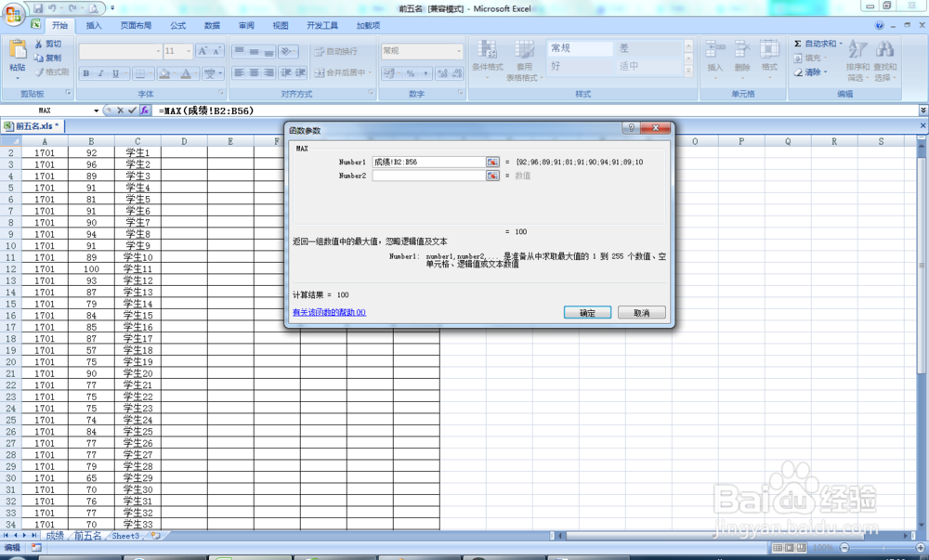Open the Quick Access Toolbar customize dropdown
Image resolution: width=929 pixels, height=560 pixels.
pos(112,8)
